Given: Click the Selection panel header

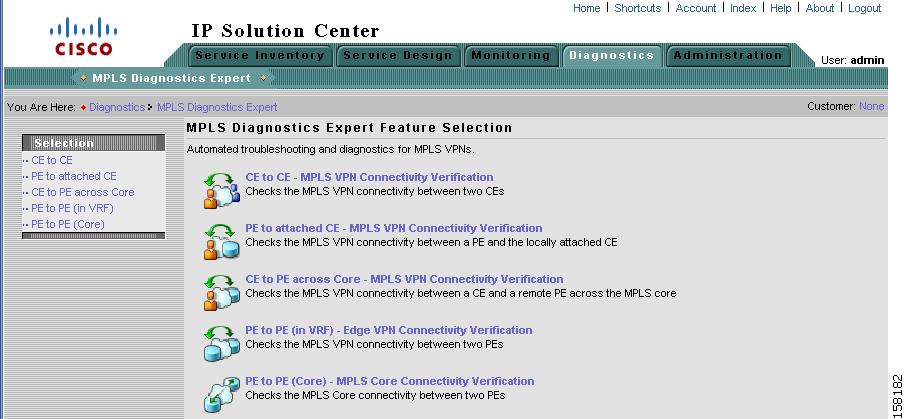Looking at the screenshot, I should [x=93, y=143].
